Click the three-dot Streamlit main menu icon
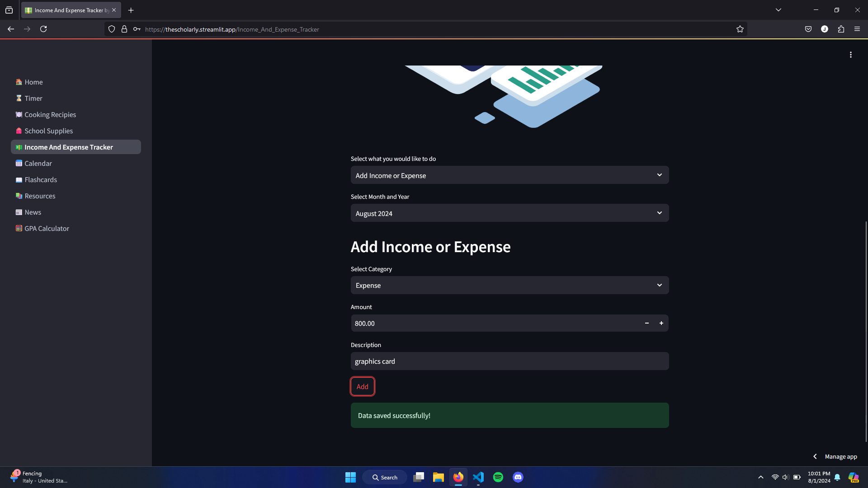The width and height of the screenshot is (868, 488). 850,55
